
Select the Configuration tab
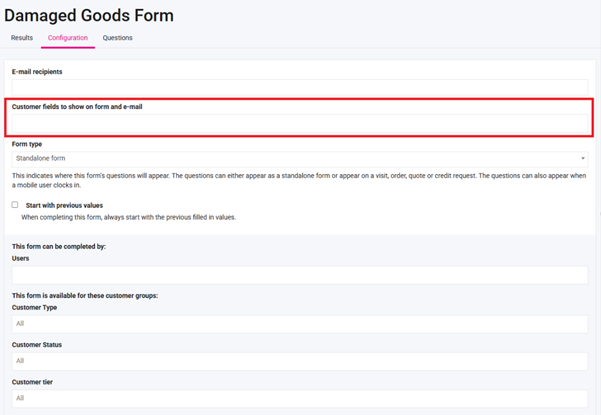(68, 38)
